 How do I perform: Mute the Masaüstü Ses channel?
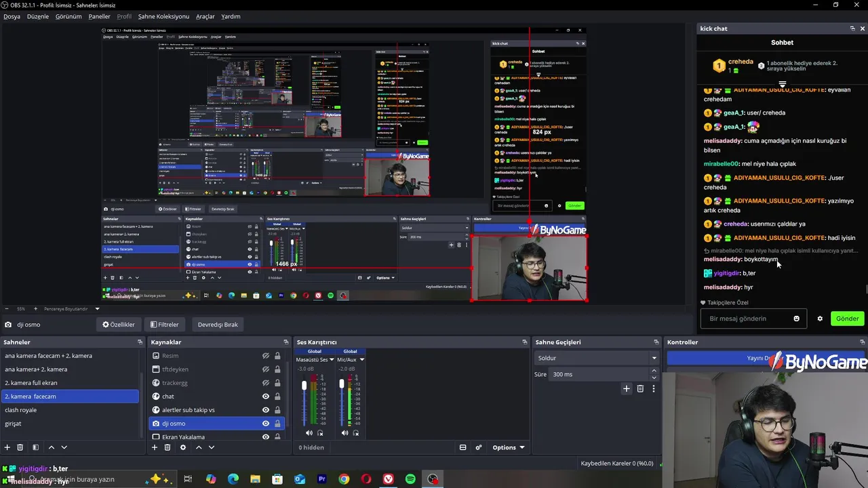309,432
